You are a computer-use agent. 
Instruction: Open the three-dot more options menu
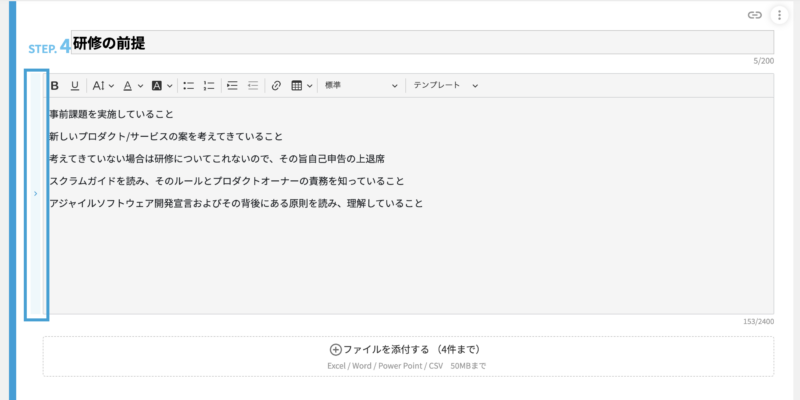779,15
